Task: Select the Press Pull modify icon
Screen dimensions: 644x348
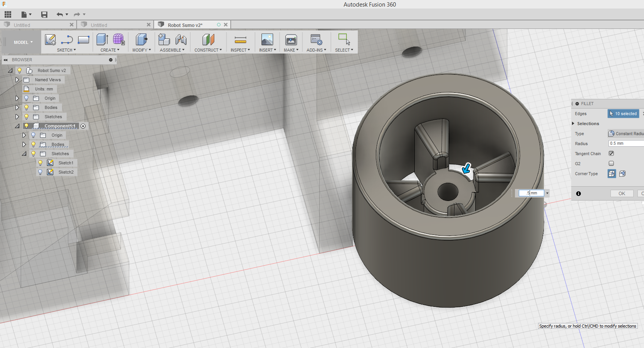Action: (141, 39)
